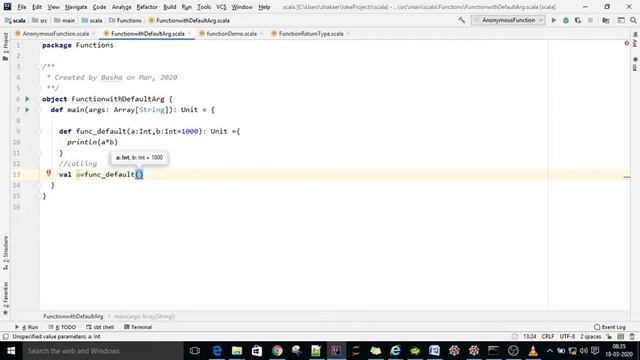This screenshot has width=640, height=360.
Task: Close the functionDemo.scala tab
Action: 262,34
